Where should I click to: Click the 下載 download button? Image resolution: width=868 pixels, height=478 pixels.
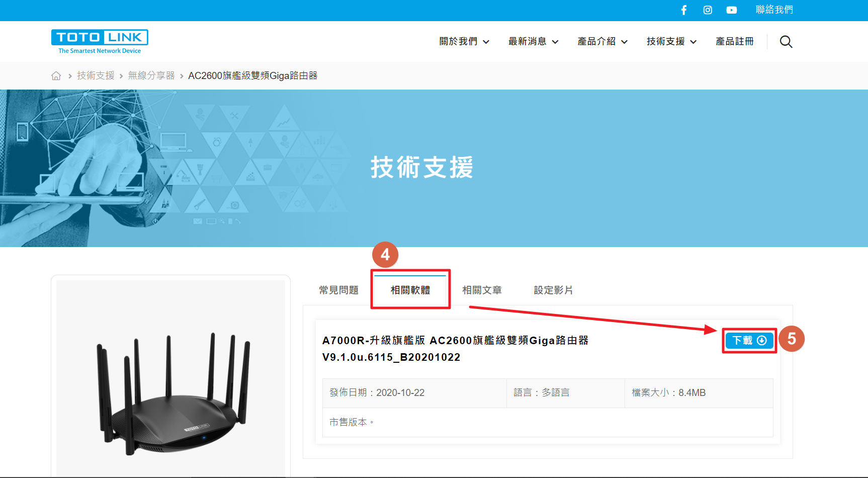(749, 341)
